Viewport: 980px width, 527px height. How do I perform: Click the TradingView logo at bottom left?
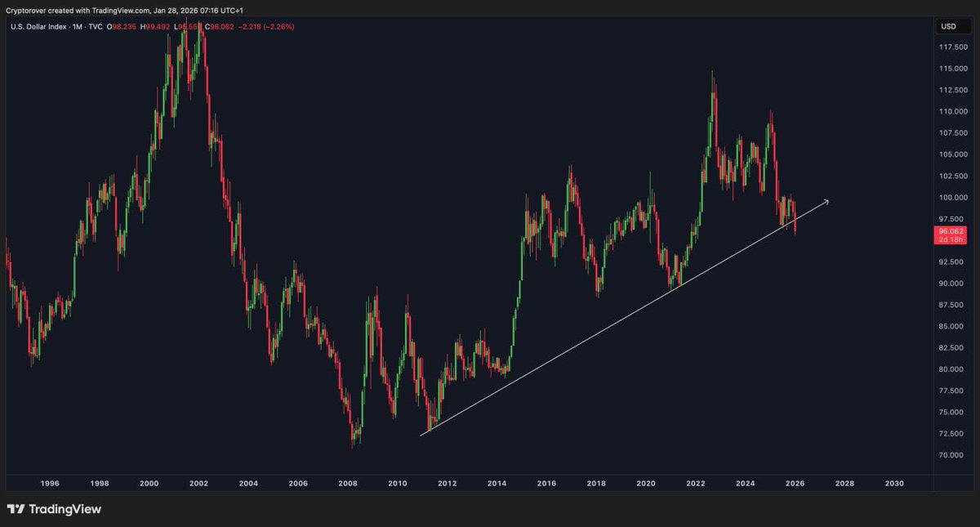tap(54, 509)
